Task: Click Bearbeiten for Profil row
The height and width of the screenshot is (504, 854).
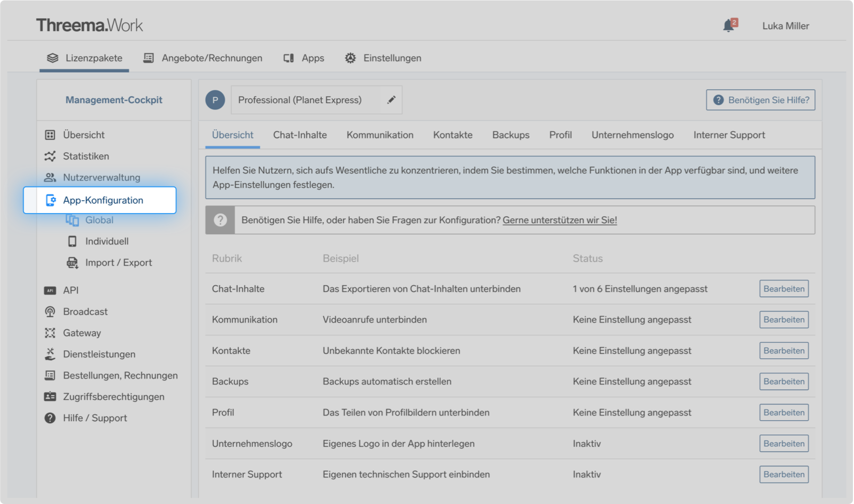Action: pos(784,413)
